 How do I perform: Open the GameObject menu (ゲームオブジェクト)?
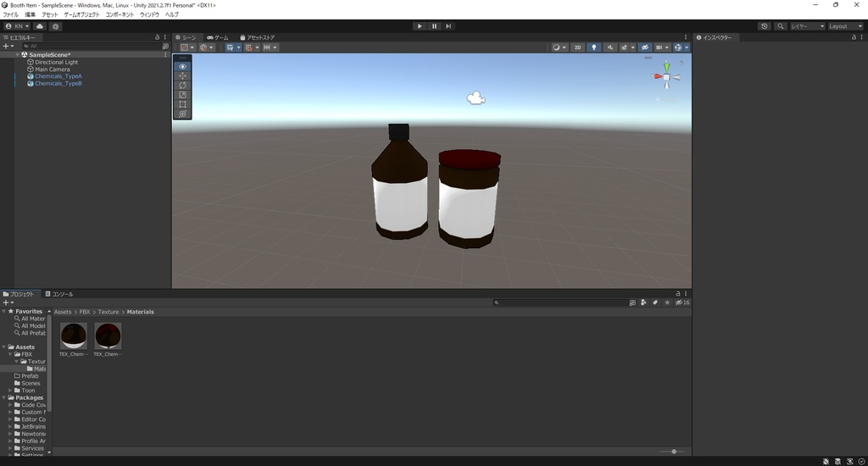tap(81, 14)
